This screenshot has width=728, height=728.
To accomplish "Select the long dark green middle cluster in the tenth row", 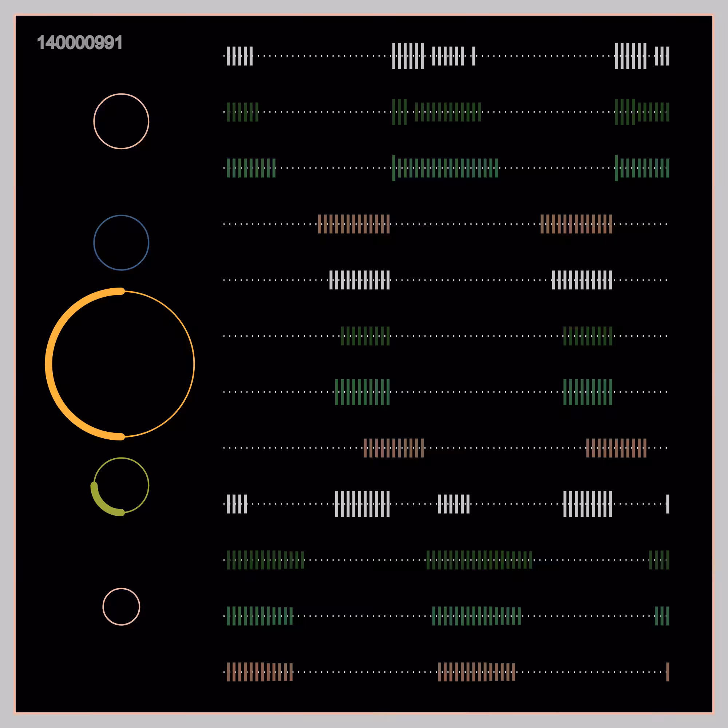I will tap(479, 560).
